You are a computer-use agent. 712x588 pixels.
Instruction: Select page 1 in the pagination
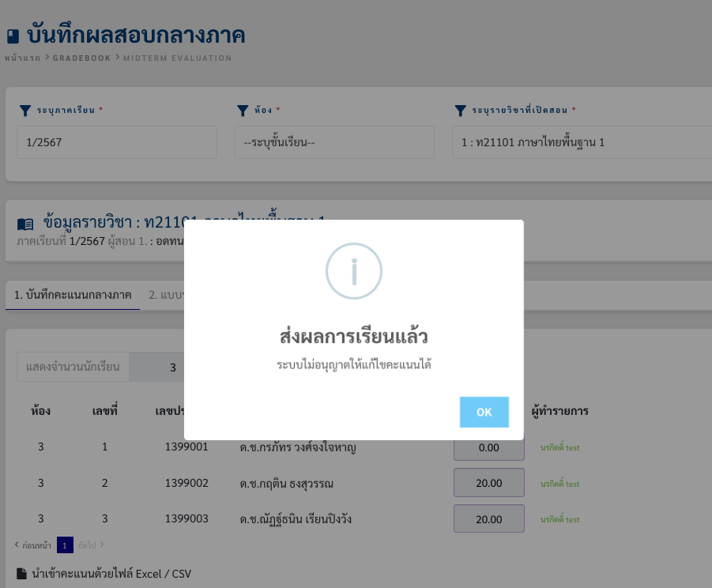(x=66, y=545)
